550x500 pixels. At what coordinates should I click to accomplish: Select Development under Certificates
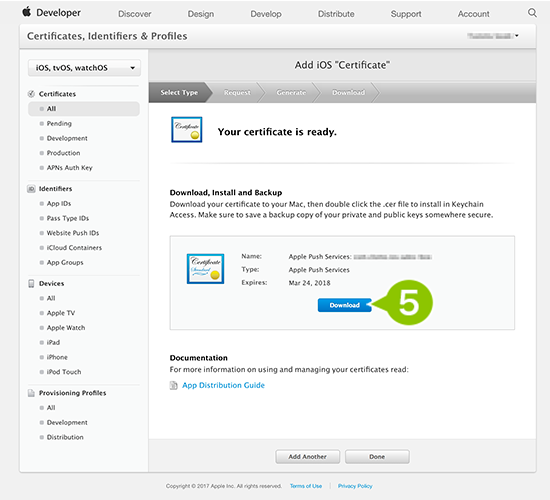point(67,138)
